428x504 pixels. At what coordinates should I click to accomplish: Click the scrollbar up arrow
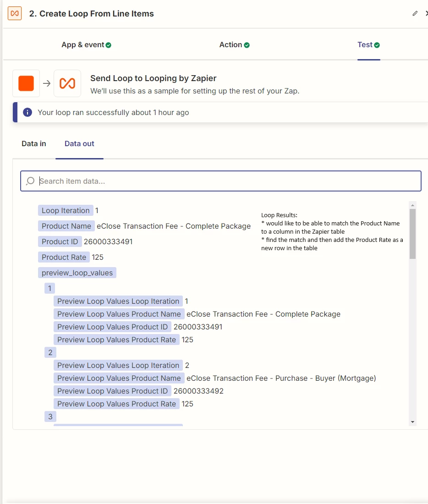point(412,205)
